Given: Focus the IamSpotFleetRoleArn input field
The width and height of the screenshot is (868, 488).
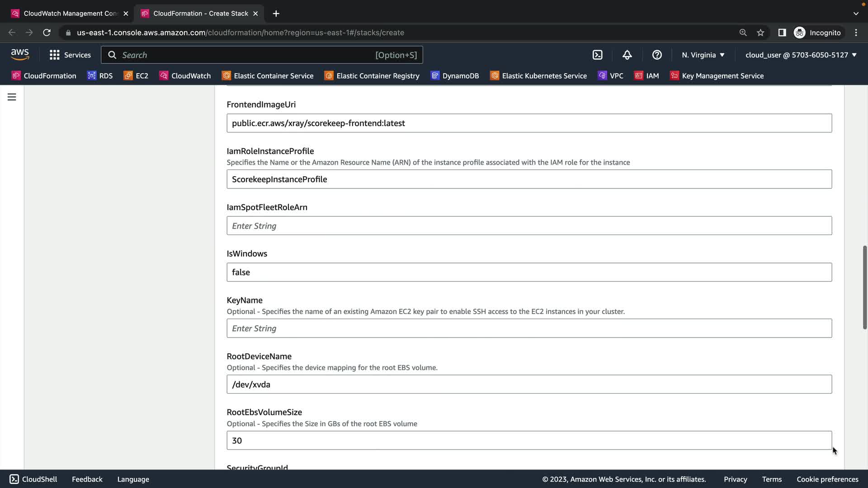Looking at the screenshot, I should pyautogui.click(x=529, y=225).
